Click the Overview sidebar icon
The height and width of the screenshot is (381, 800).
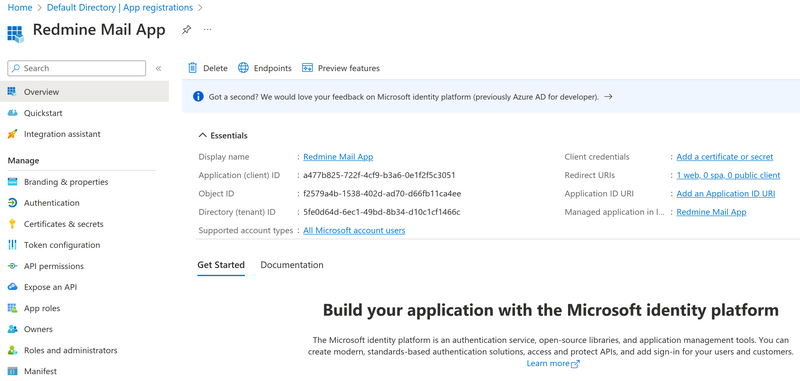[13, 92]
